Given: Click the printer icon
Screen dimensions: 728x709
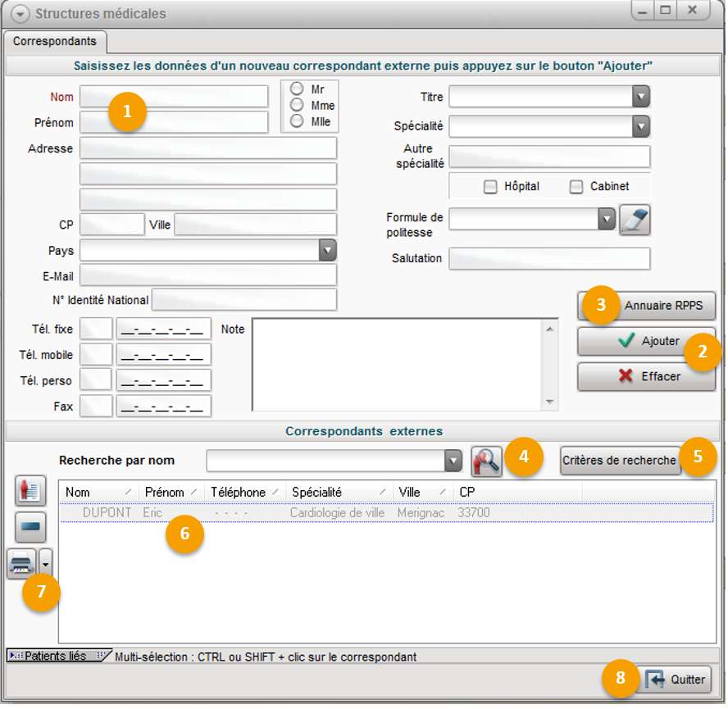Looking at the screenshot, I should (x=22, y=563).
